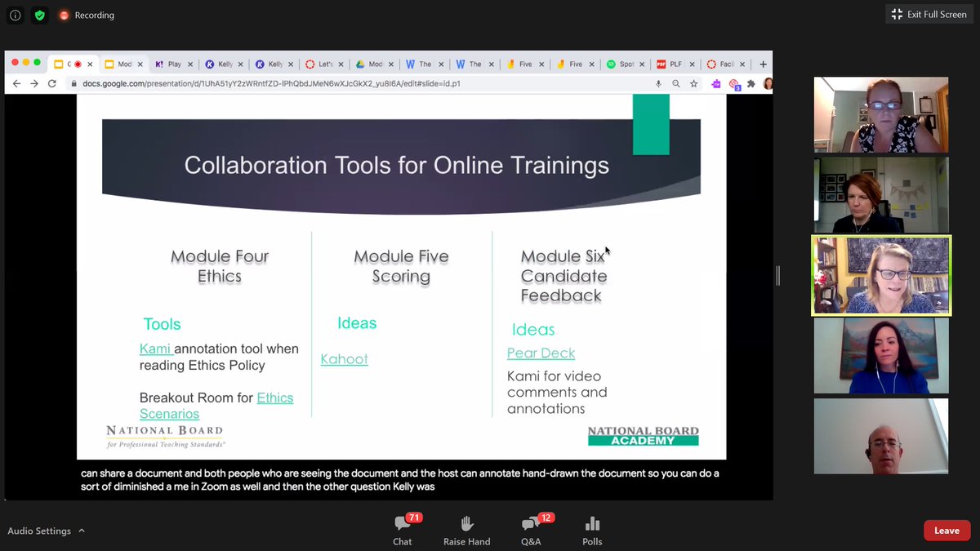Click the slide title Collaboration Tools for Online Trainings
This screenshot has height=551, width=980.
click(397, 166)
